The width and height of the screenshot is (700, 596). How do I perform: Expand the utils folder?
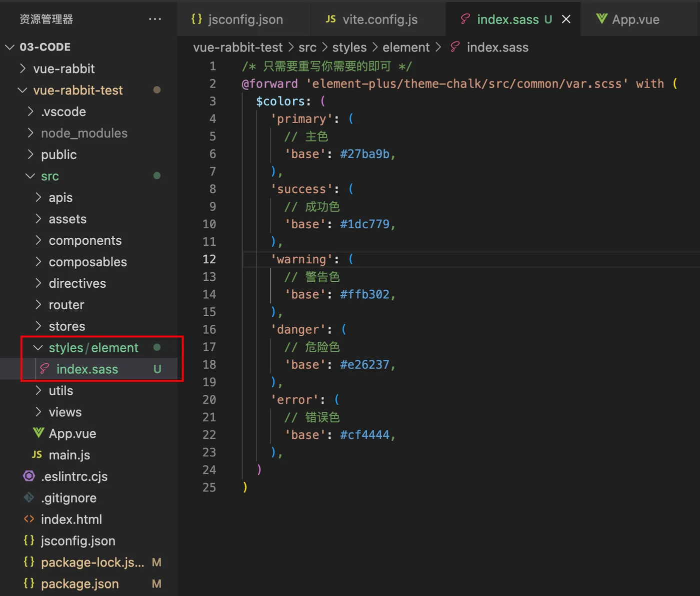pos(38,390)
